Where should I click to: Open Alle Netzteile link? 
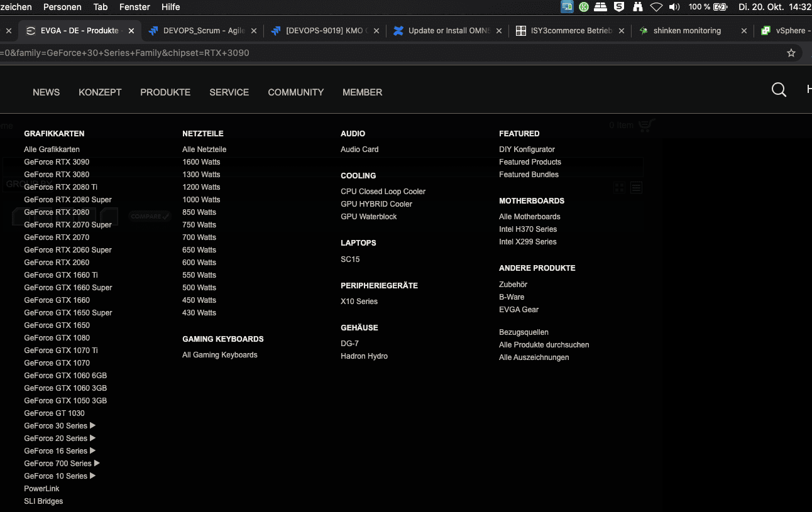(204, 150)
